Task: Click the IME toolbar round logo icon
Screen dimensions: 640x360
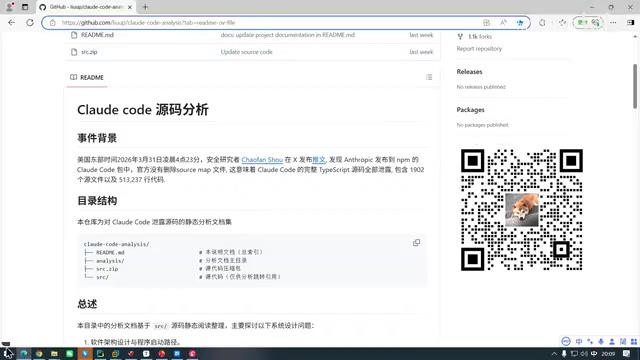Action: coord(566,341)
